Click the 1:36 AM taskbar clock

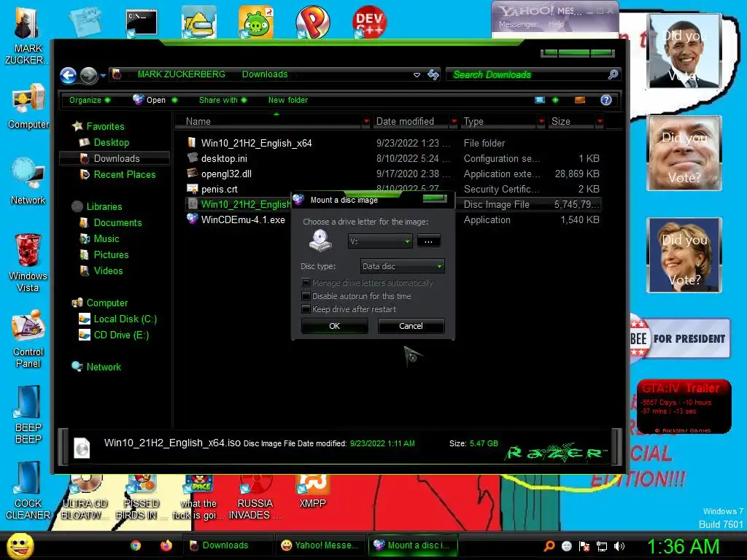pos(683,546)
